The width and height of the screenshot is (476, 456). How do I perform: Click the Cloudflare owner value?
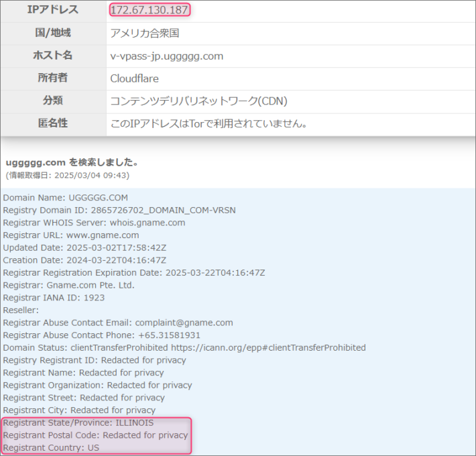(x=134, y=79)
